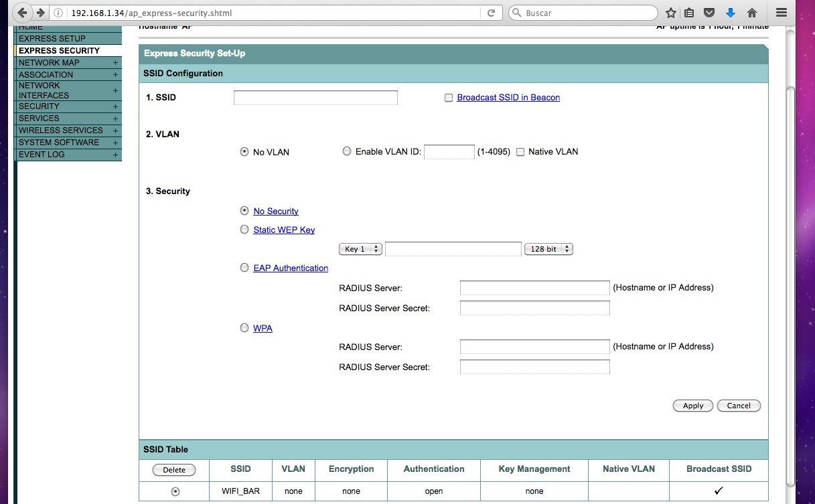This screenshot has height=504, width=815.
Task: Choose the WPA security option
Action: pyautogui.click(x=244, y=327)
